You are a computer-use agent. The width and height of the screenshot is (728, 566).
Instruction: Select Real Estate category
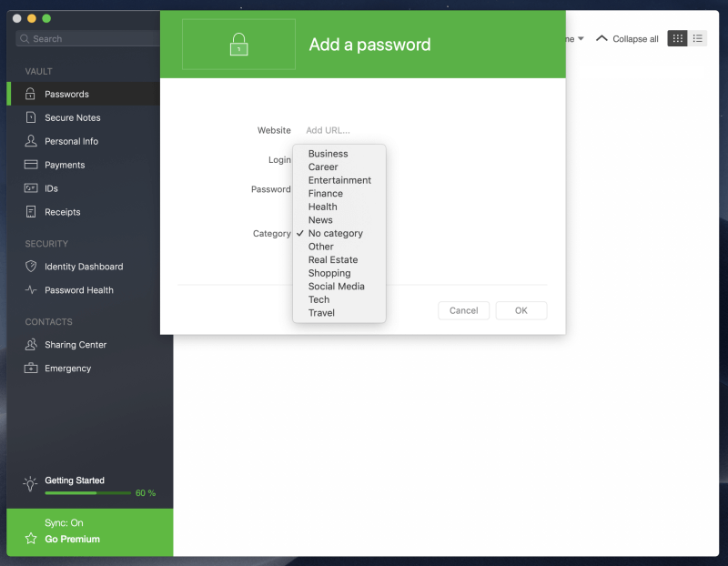(x=339, y=259)
